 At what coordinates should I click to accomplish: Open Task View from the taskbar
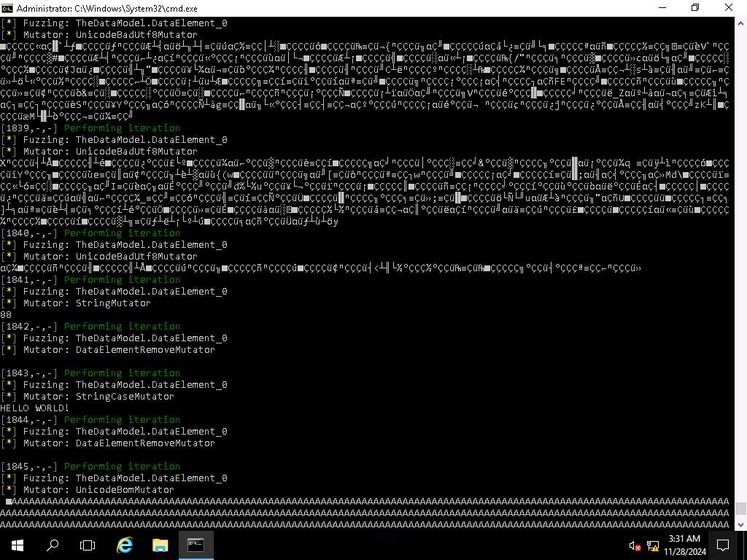[x=88, y=545]
